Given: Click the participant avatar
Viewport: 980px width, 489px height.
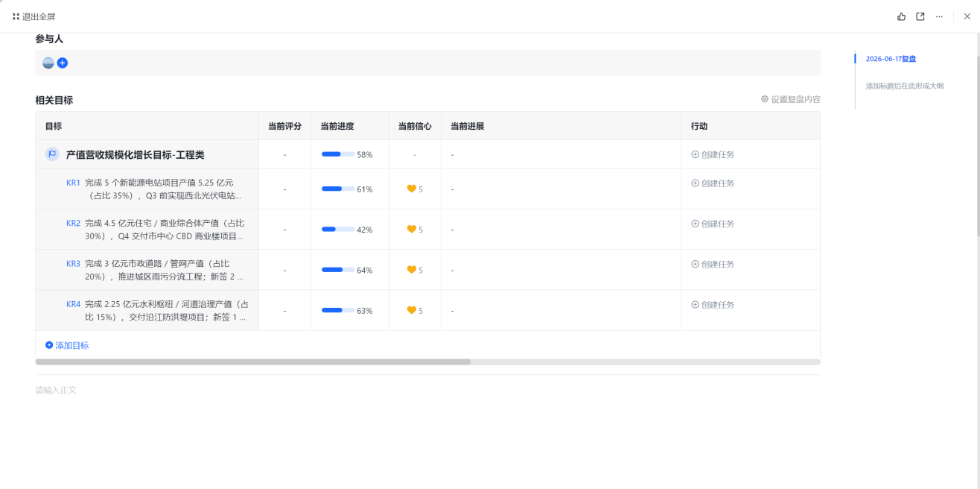Looking at the screenshot, I should (x=48, y=63).
